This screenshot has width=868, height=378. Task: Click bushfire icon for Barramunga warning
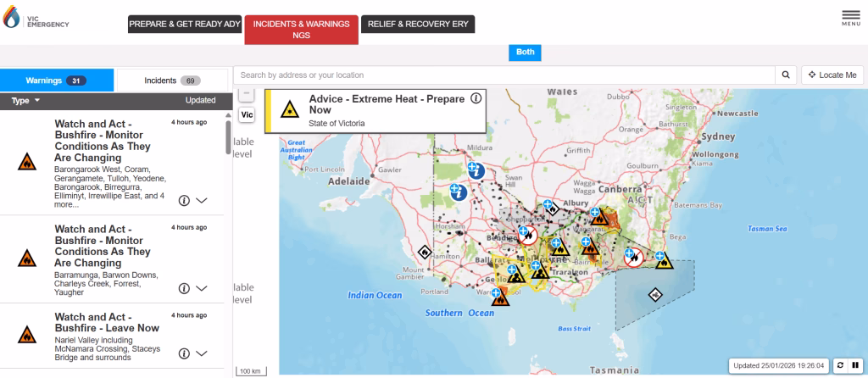26,258
